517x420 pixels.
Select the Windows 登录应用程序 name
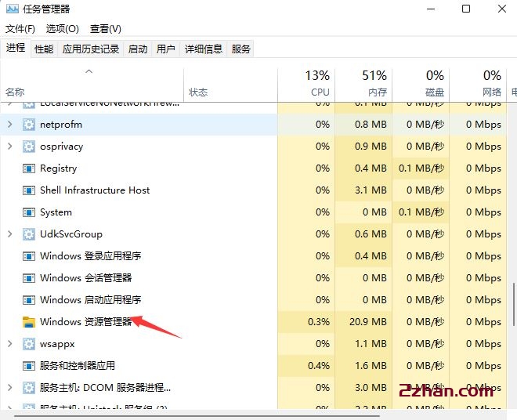[x=91, y=256]
